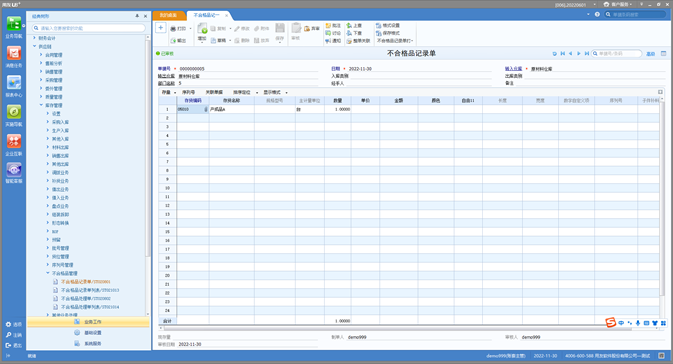Click the 讨论 discussion icon
673x364 pixels.
tap(328, 33)
